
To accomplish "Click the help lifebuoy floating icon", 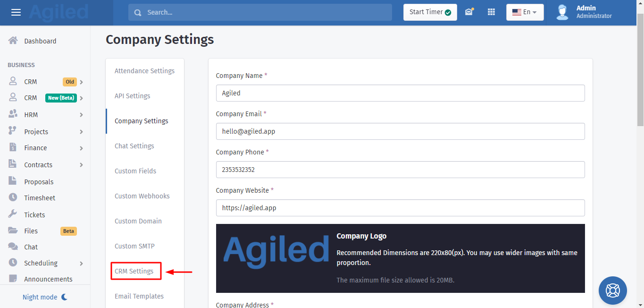I will 612,290.
